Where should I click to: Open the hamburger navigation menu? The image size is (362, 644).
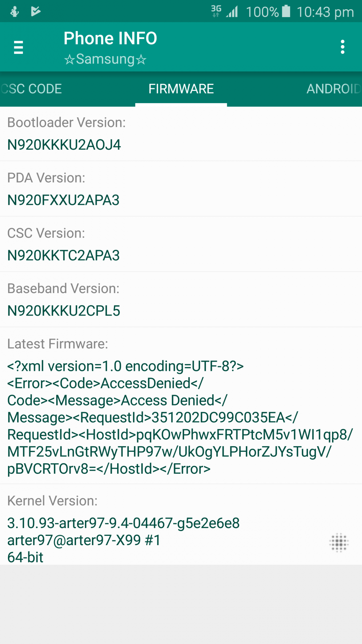pyautogui.click(x=19, y=47)
